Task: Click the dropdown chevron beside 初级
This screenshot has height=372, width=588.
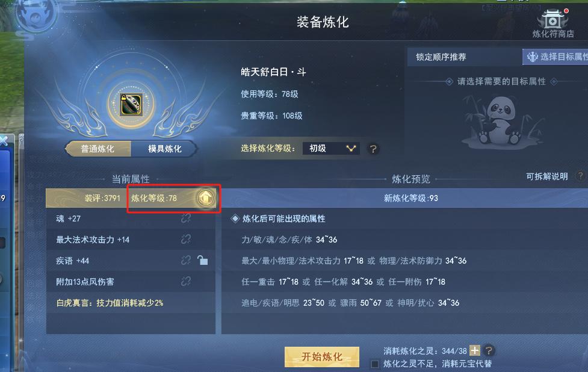Action: [x=351, y=149]
